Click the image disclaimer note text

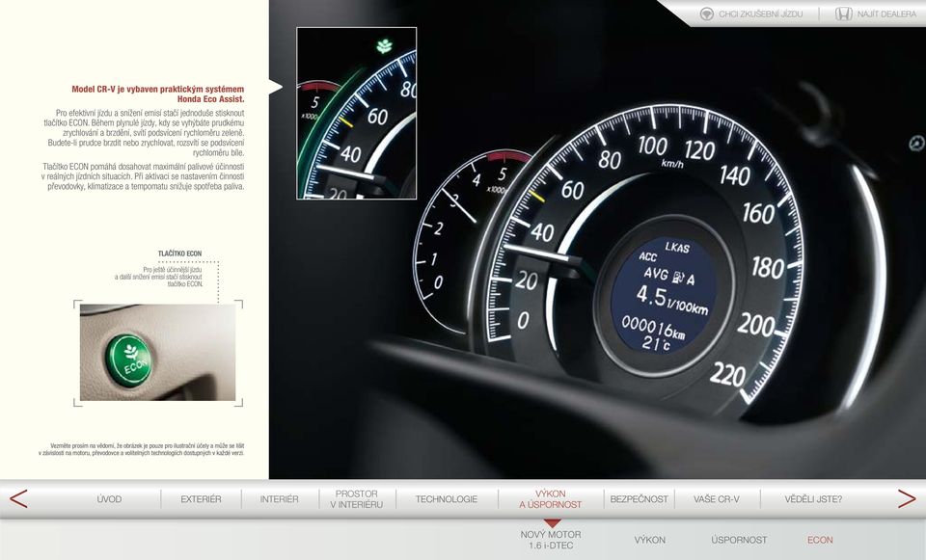[141, 450]
